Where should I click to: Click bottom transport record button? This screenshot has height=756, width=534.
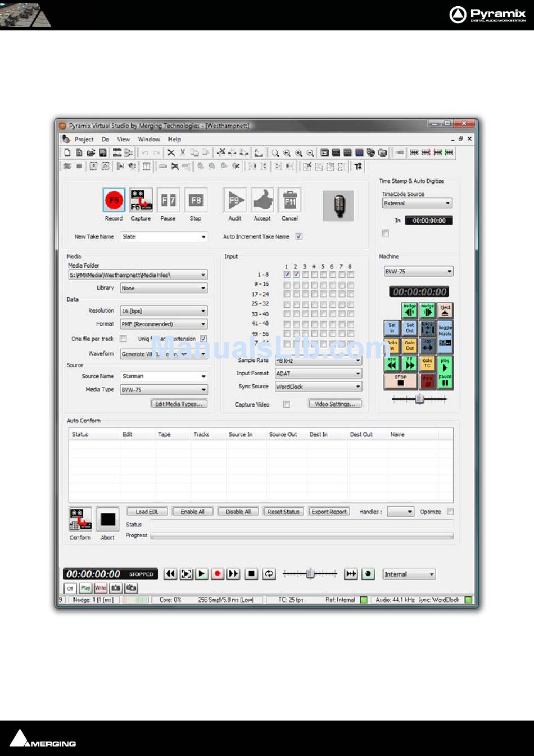pyautogui.click(x=218, y=574)
